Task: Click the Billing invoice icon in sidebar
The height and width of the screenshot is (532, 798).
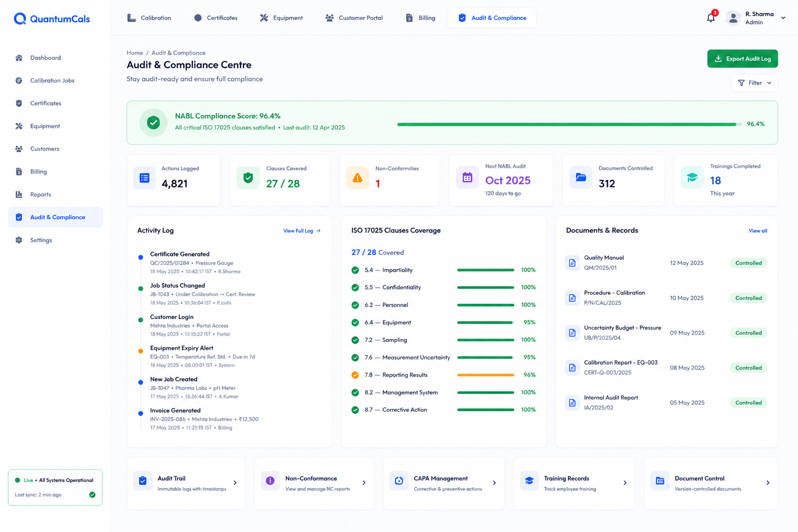Action: 19,172
